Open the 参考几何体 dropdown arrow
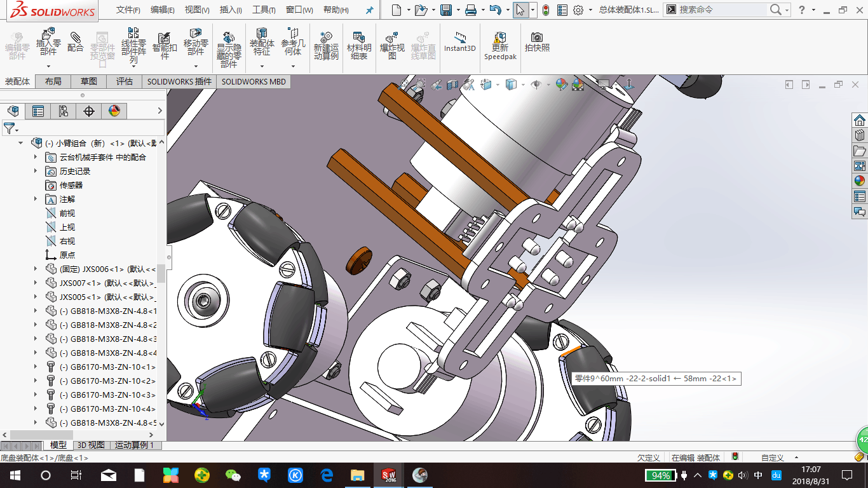 (x=293, y=65)
